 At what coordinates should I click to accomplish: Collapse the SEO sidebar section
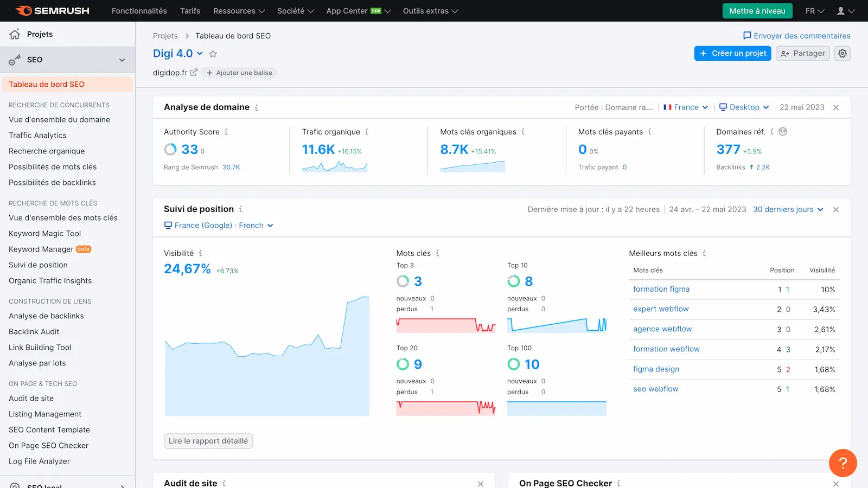click(122, 60)
